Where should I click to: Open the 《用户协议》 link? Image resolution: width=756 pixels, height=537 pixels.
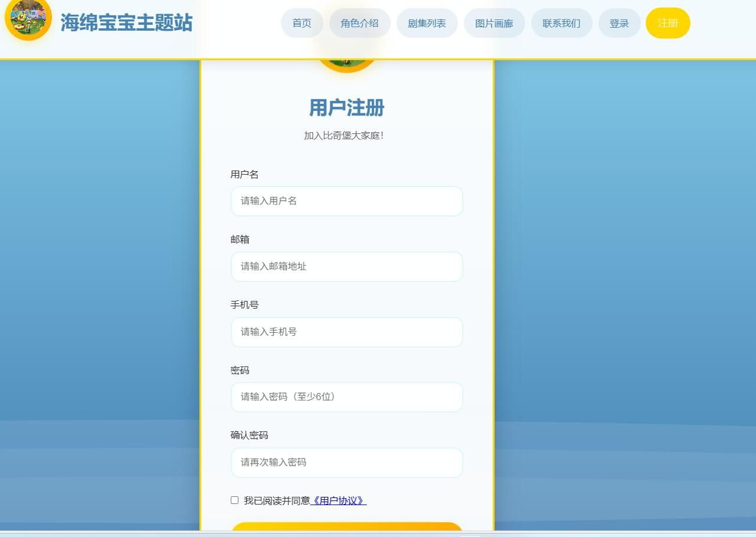tap(338, 500)
